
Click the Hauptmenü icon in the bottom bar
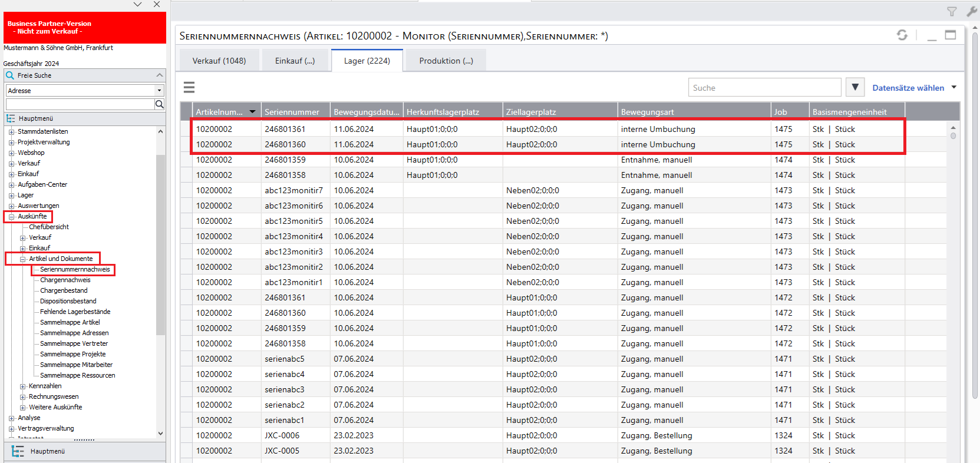tap(18, 451)
